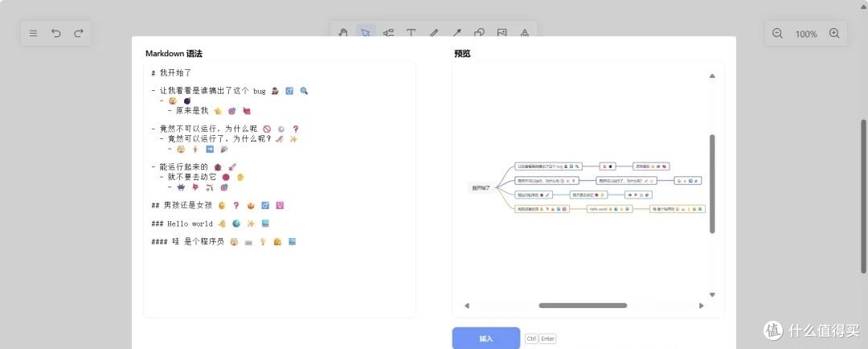This screenshot has height=349, width=868.
Task: Click the line '能运行起来的'
Action: tap(194, 166)
